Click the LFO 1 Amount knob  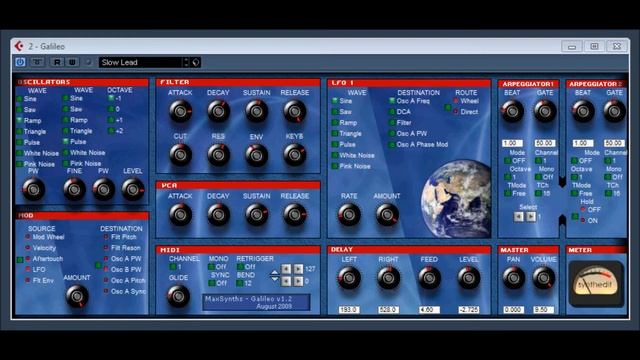387,214
